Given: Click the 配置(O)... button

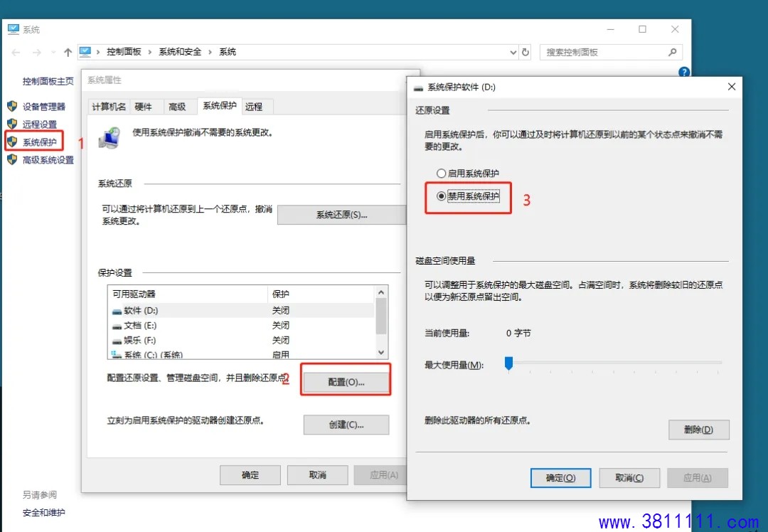Looking at the screenshot, I should 346,382.
